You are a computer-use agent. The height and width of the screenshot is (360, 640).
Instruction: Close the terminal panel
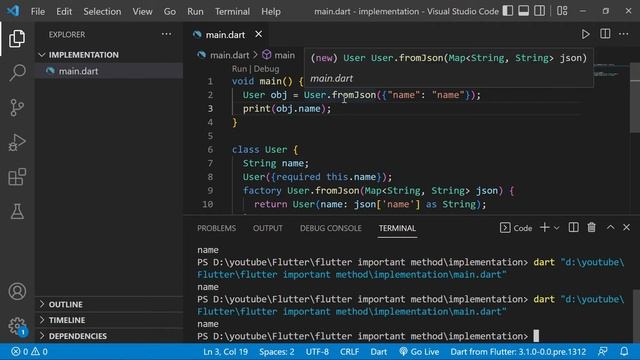point(626,227)
